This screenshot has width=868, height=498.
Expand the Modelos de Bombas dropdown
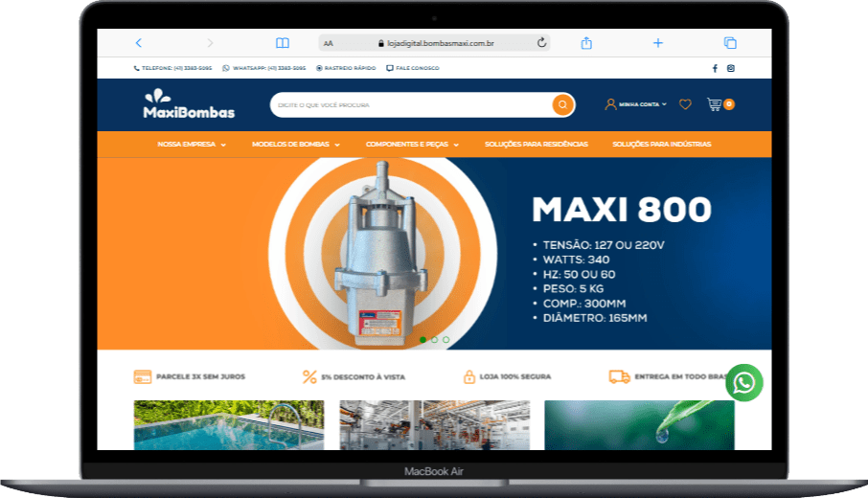(296, 145)
